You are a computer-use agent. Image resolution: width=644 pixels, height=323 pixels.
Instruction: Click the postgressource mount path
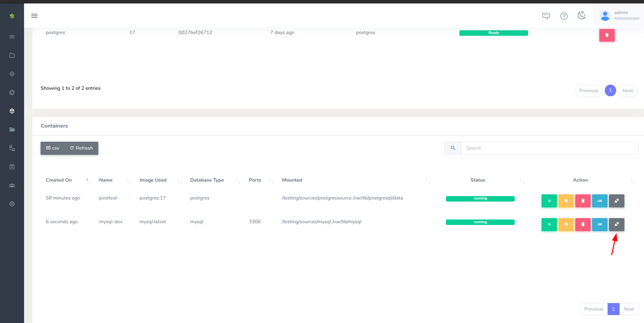coord(342,198)
